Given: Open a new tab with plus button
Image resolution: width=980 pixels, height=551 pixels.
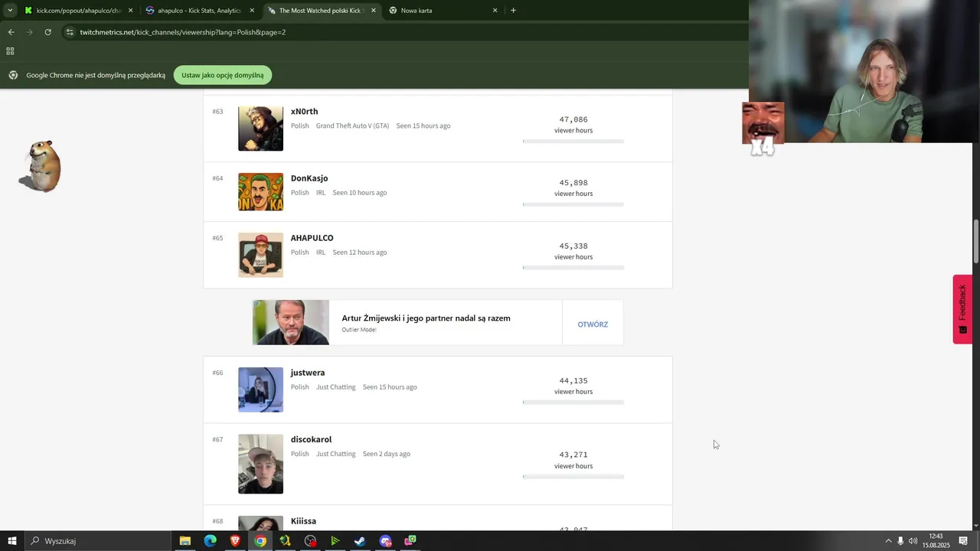Looking at the screenshot, I should click(x=513, y=11).
